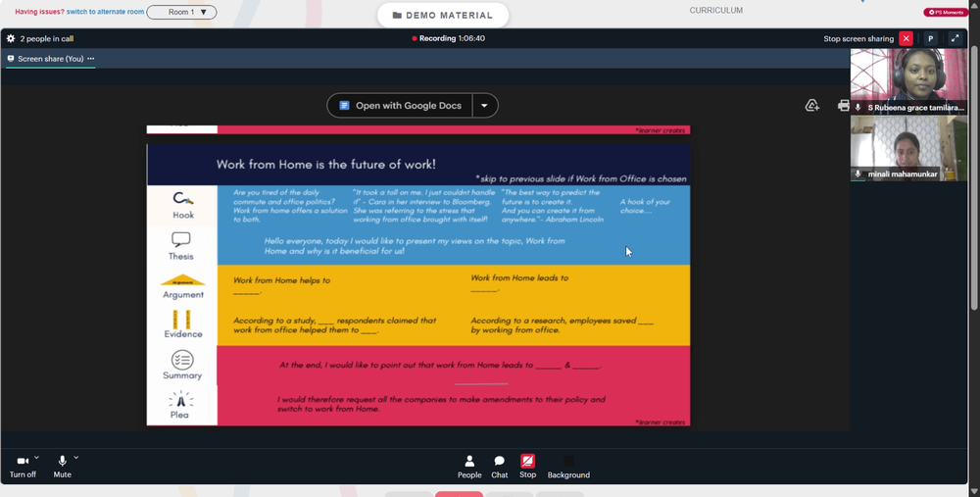Click text '*skip to previous slide if Work from Office is chosen'
980x497 pixels.
(x=580, y=178)
